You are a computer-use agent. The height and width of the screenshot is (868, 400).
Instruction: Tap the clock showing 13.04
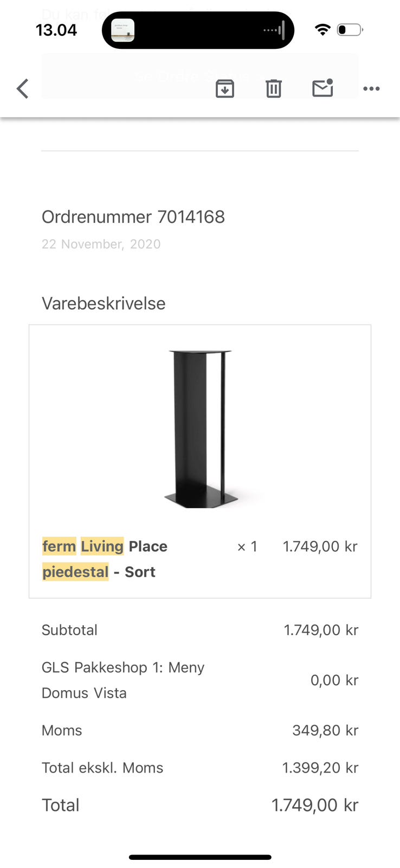57,30
